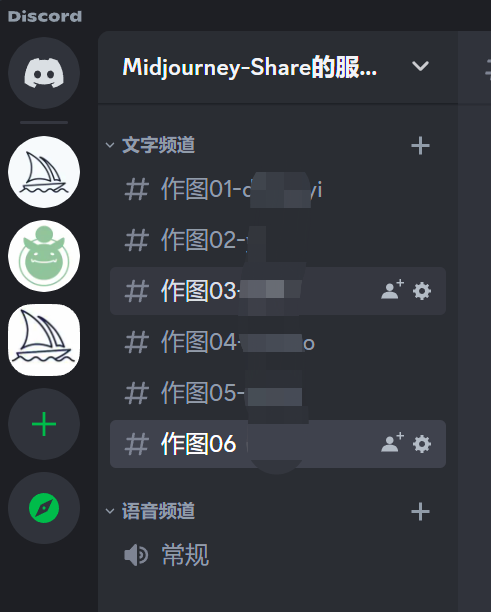Open settings gear for 作图03 channel
The width and height of the screenshot is (491, 612).
click(422, 291)
